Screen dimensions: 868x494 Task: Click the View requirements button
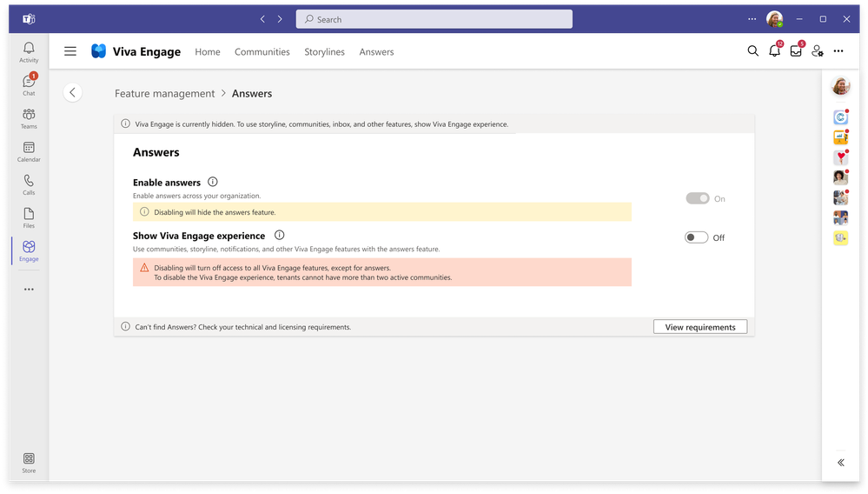click(700, 327)
